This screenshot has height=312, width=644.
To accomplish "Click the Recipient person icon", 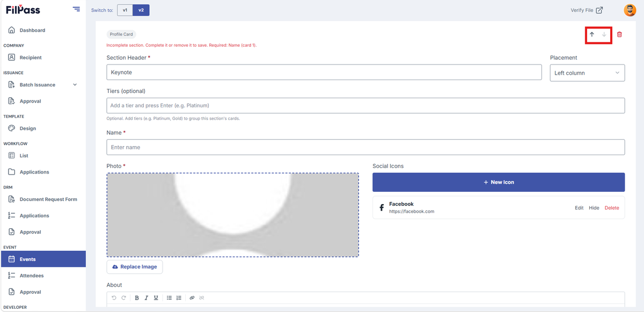I will pyautogui.click(x=11, y=57).
